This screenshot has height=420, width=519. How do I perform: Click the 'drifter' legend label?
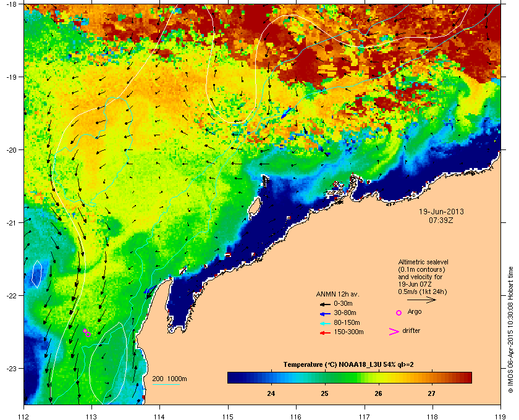[411, 330]
